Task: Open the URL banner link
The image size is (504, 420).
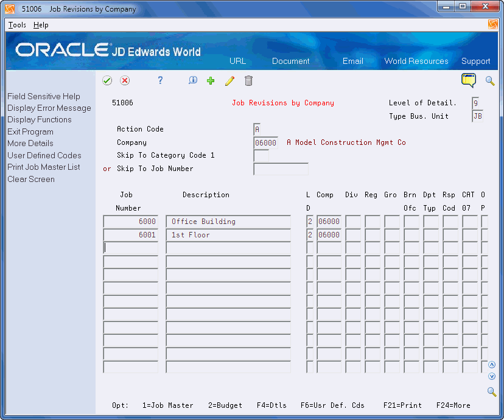Action: tap(237, 61)
